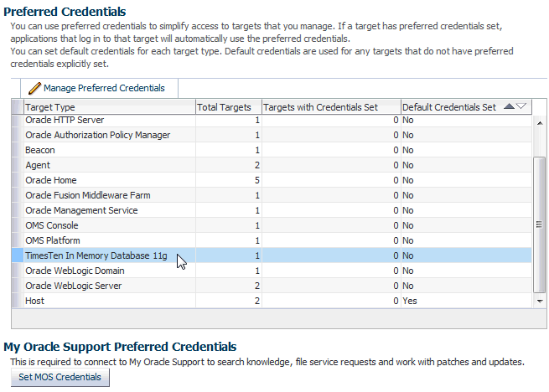
Task: Select the Oracle WebLogic Domain row
Action: pyautogui.click(x=272, y=271)
